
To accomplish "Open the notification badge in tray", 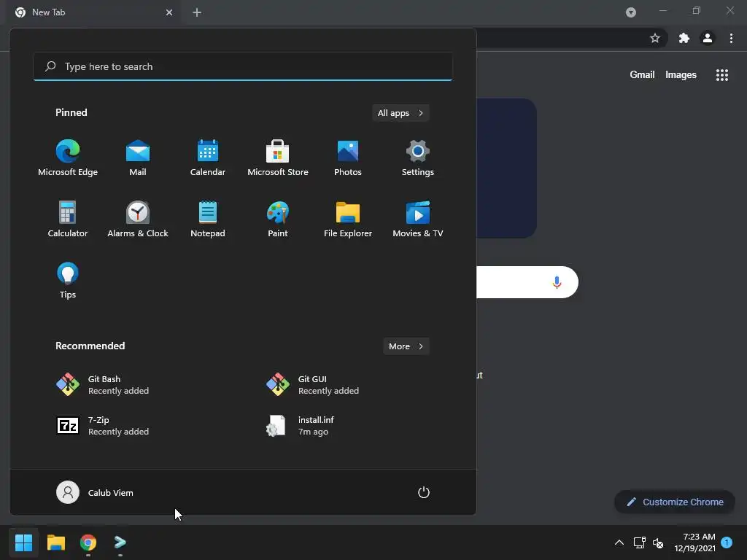I will 727,542.
